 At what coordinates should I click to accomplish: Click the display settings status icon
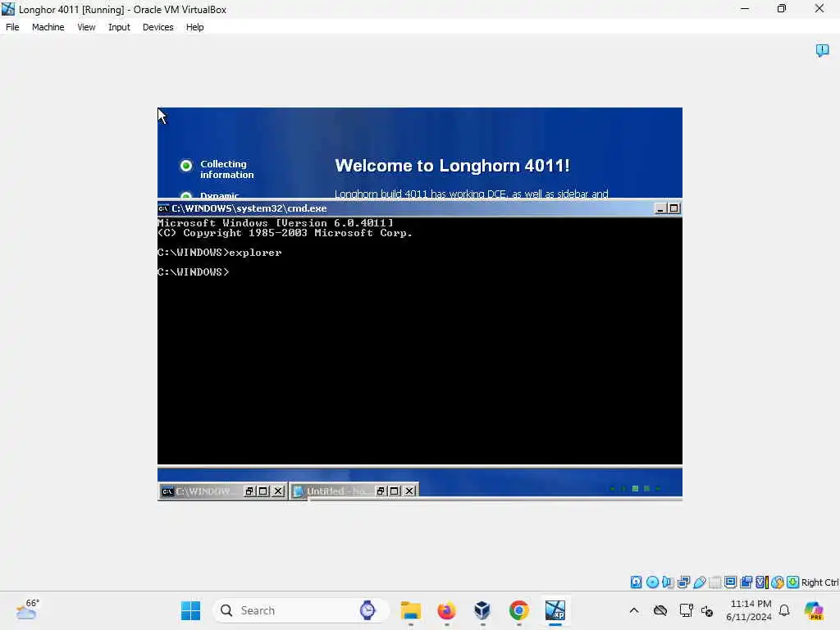click(730, 582)
